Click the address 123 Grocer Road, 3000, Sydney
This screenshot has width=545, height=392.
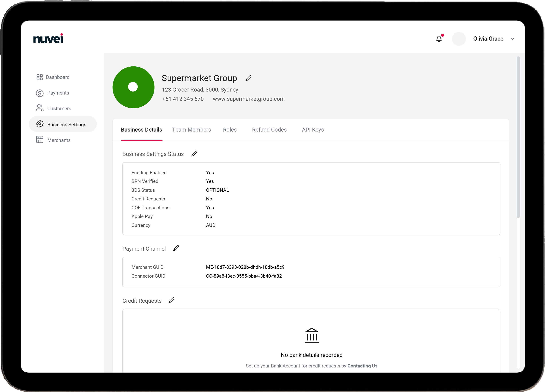[200, 90]
